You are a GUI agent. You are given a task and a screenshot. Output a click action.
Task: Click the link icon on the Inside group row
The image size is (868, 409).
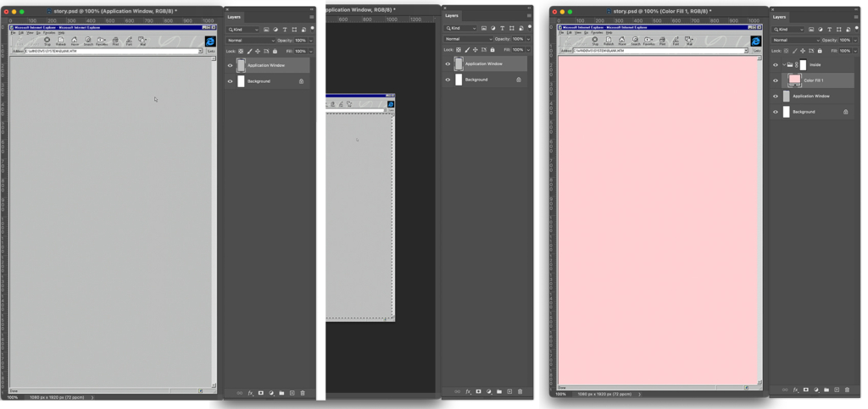tap(797, 64)
